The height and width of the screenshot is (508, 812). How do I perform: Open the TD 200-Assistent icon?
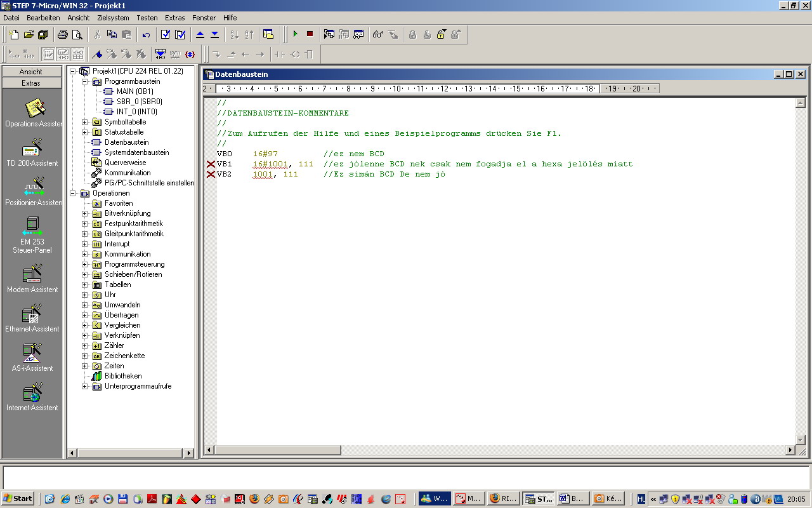click(x=32, y=149)
